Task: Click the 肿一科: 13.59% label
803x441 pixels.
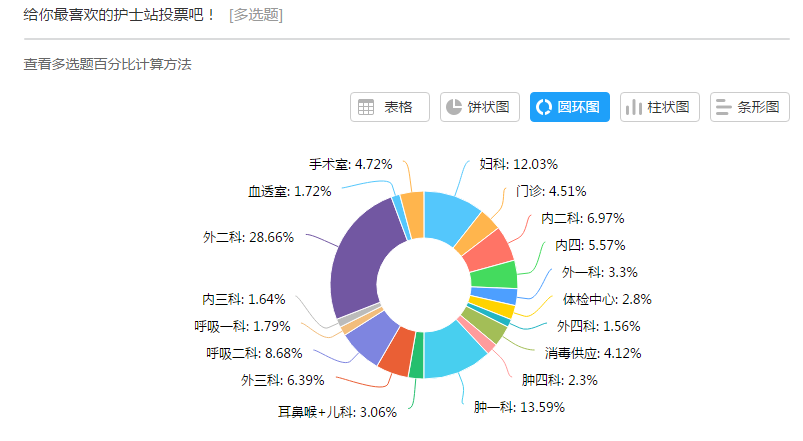Action: point(519,407)
